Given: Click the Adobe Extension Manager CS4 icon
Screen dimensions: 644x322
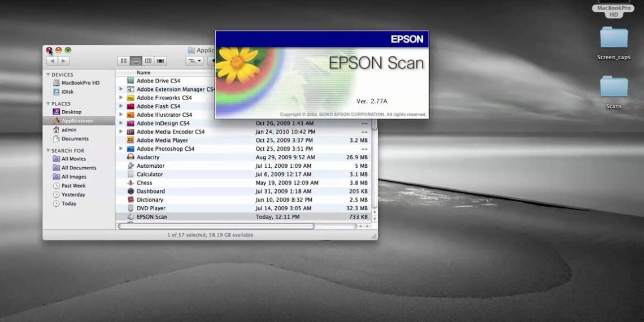Looking at the screenshot, I should pyautogui.click(x=130, y=89).
